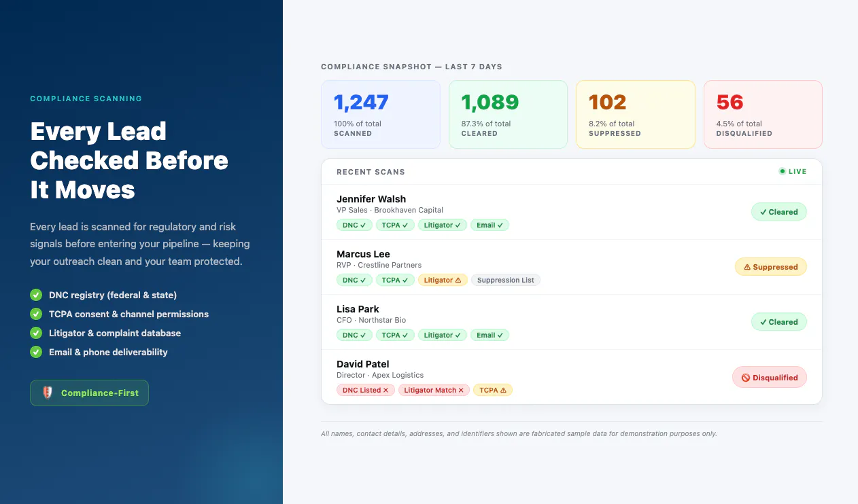Click Marcus Lee's Litigator warning tag
The height and width of the screenshot is (504, 858).
(x=443, y=280)
